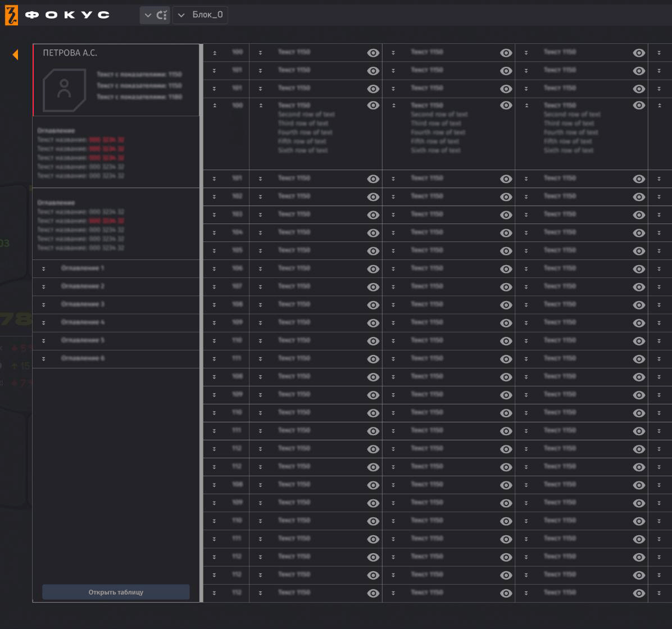Toggle the eye in row 102, first text column

(373, 197)
